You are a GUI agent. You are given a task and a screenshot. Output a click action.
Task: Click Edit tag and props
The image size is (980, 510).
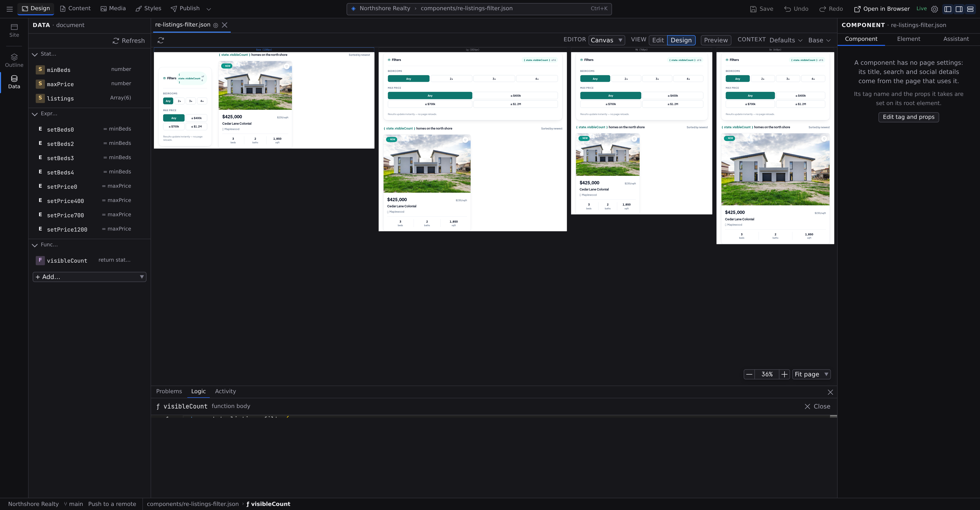coord(909,117)
